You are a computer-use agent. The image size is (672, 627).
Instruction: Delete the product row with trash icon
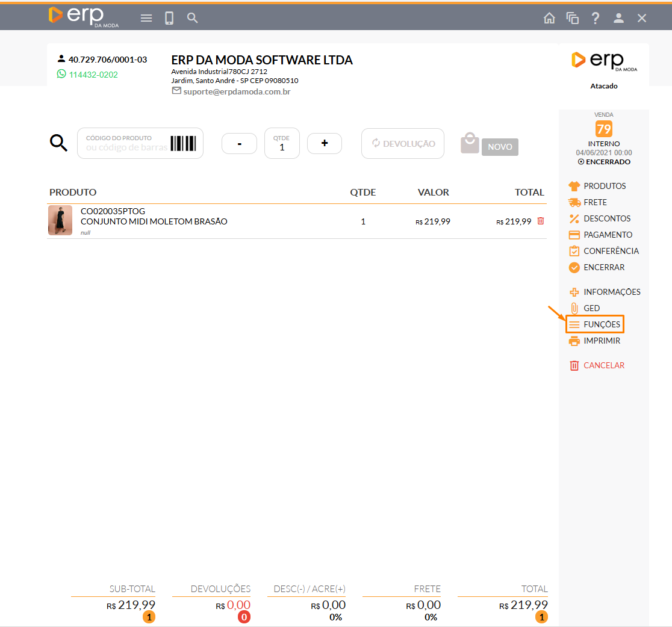540,221
